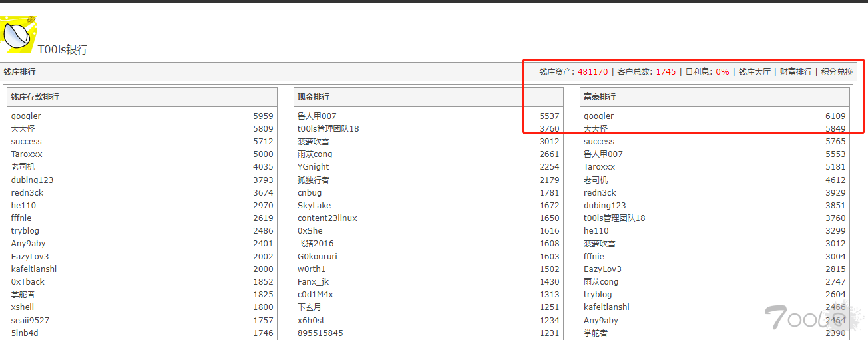Select SkyLake in the 现金排行 list
The image size is (868, 340).
(x=314, y=206)
